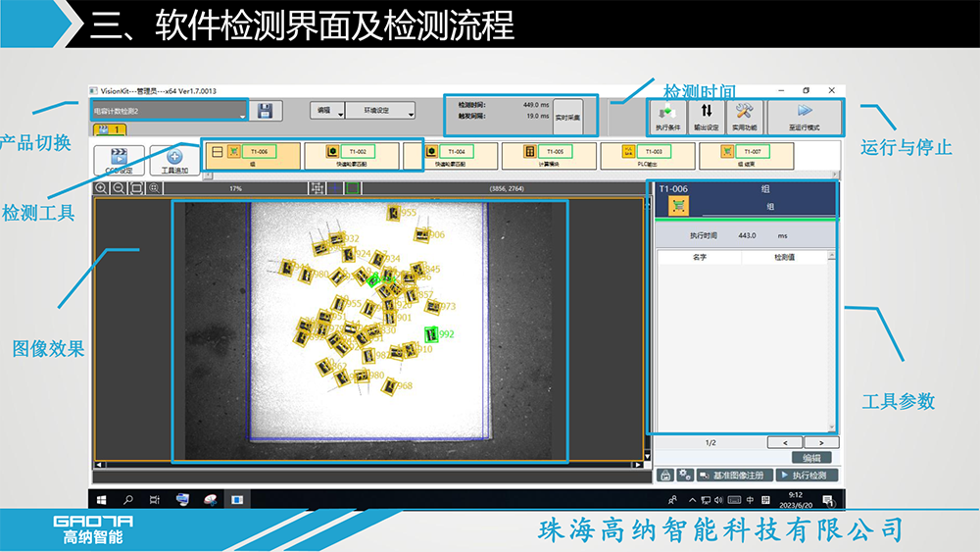
Task: Click the 编辑 button in parameter panel
Action: (811, 458)
